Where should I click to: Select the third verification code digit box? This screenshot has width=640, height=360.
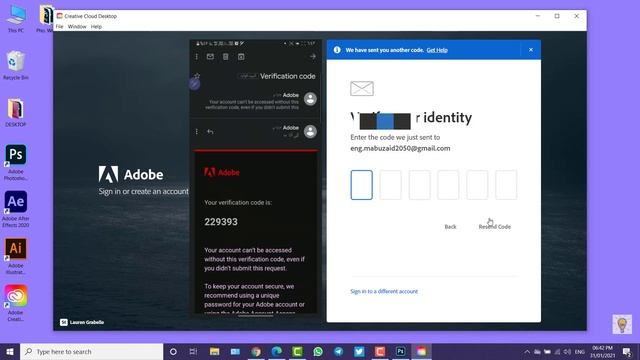[x=419, y=185]
